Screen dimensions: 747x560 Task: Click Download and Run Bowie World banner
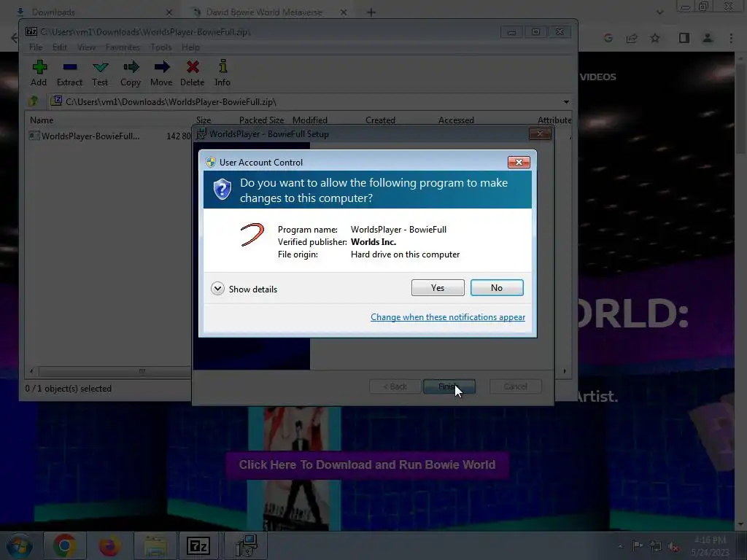tap(368, 464)
